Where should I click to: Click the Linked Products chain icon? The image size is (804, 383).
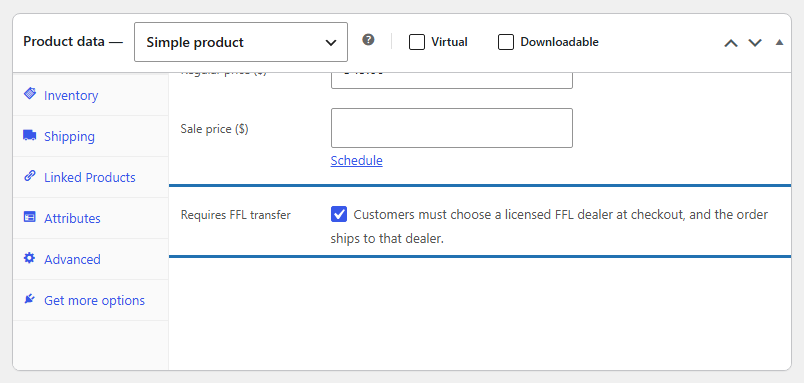30,176
